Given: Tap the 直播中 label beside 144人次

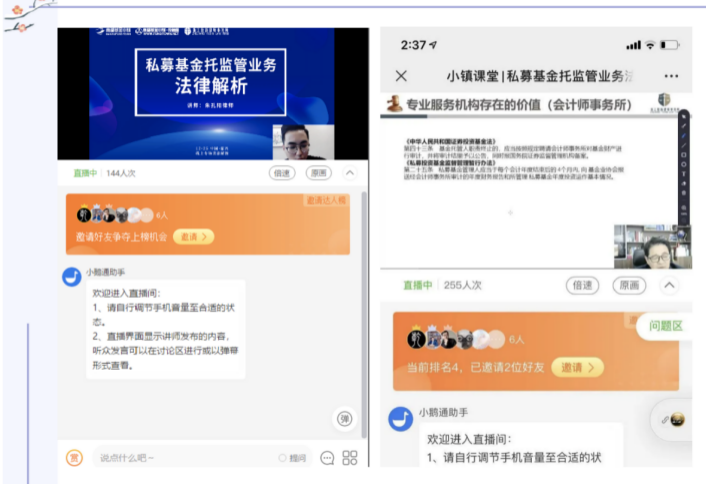Looking at the screenshot, I should [x=85, y=173].
